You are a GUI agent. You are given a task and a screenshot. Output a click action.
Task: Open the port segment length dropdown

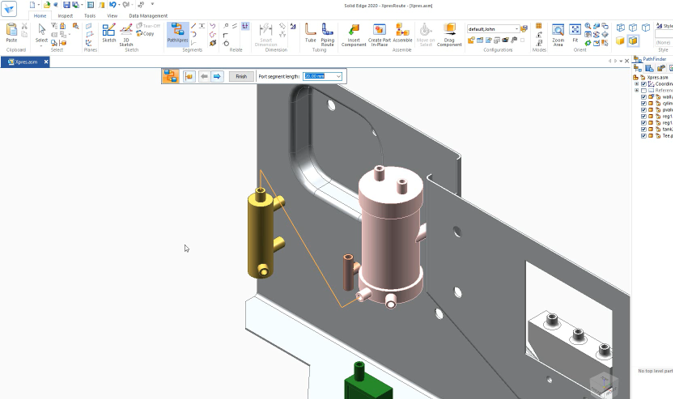pyautogui.click(x=339, y=76)
